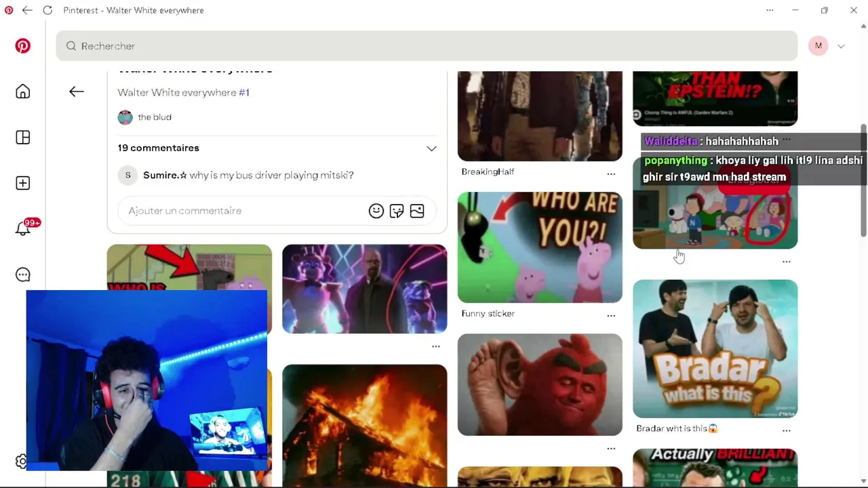Open options for Bradar wht is this pin

click(787, 430)
